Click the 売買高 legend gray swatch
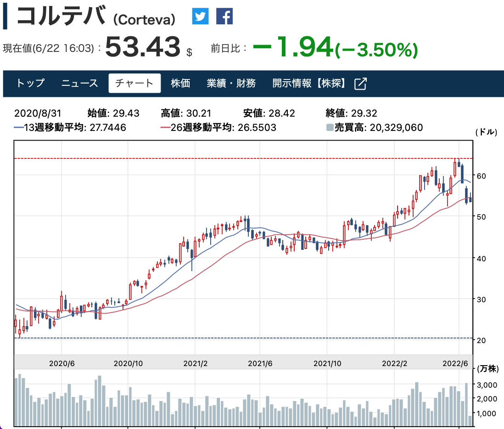The image size is (504, 429). pos(330,127)
